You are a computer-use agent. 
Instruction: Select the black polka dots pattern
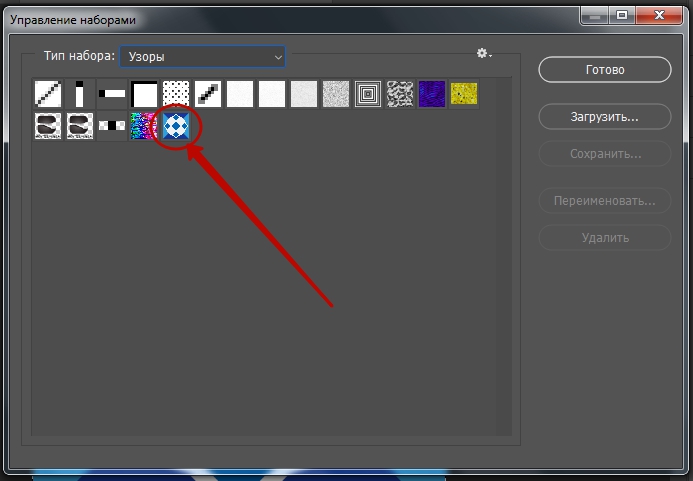click(x=176, y=94)
